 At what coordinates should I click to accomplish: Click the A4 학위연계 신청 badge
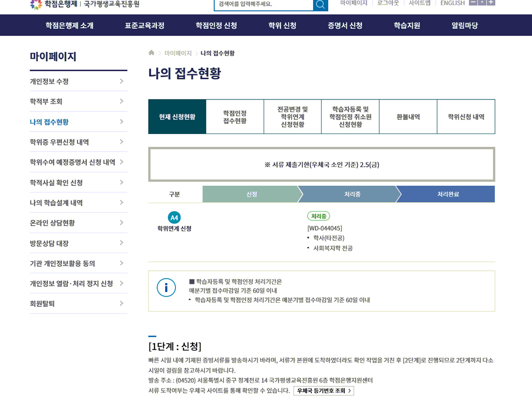(x=174, y=218)
